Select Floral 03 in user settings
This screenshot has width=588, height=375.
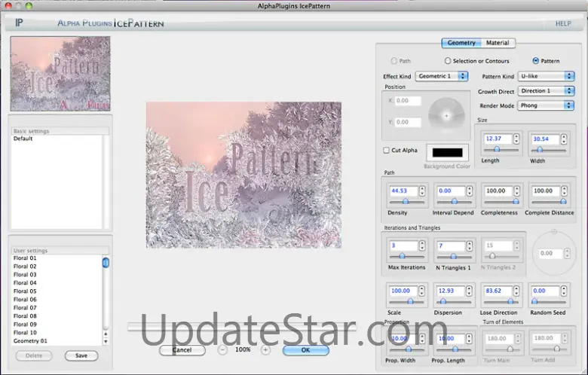[x=57, y=275]
